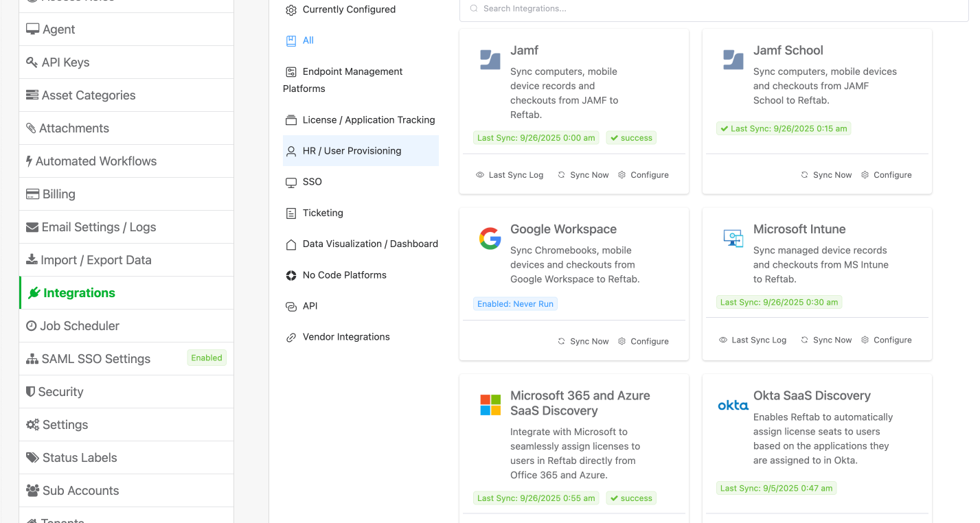Click the magnifier icon in Search Integrations
Viewport: 980px width, 523px height.
[473, 8]
